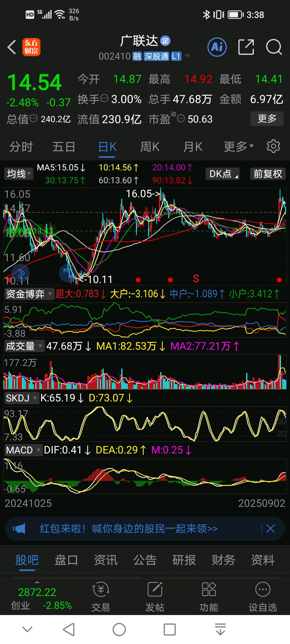Tap the 红包来啦 banner link
The width and height of the screenshot is (290, 644).
click(x=129, y=529)
